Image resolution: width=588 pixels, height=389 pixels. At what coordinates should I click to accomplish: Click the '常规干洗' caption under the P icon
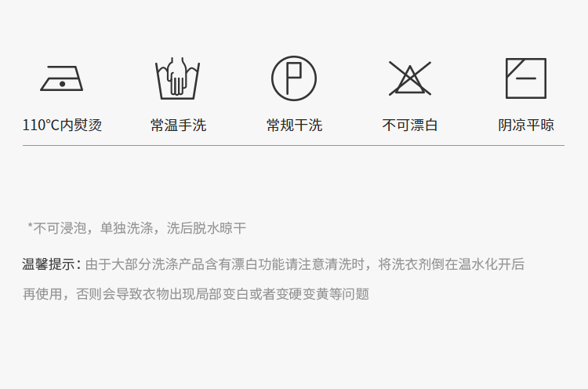click(294, 125)
